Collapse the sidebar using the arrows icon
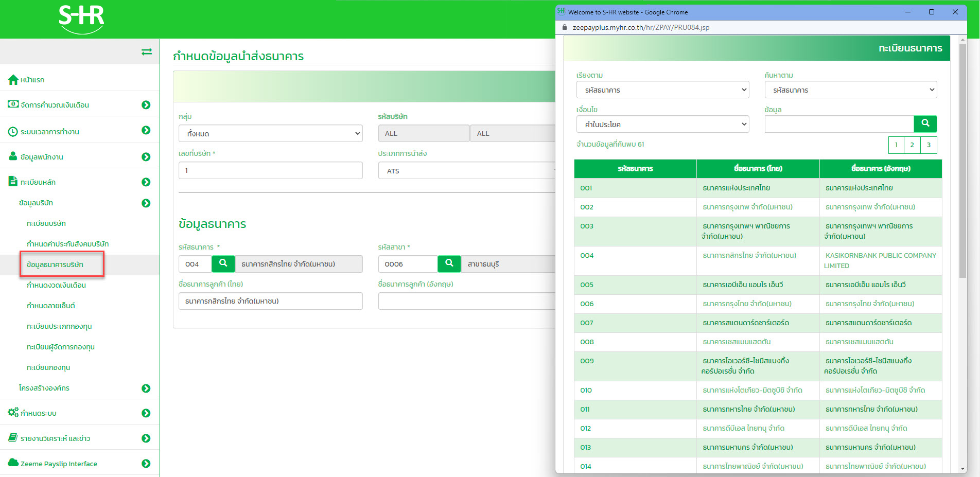This screenshot has height=477, width=980. click(147, 51)
